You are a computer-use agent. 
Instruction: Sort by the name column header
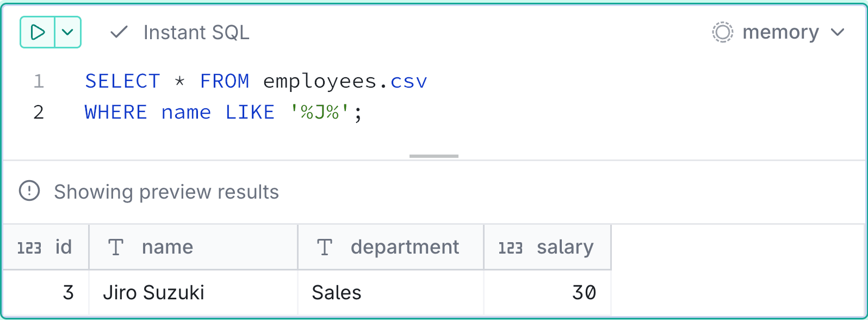point(168,247)
